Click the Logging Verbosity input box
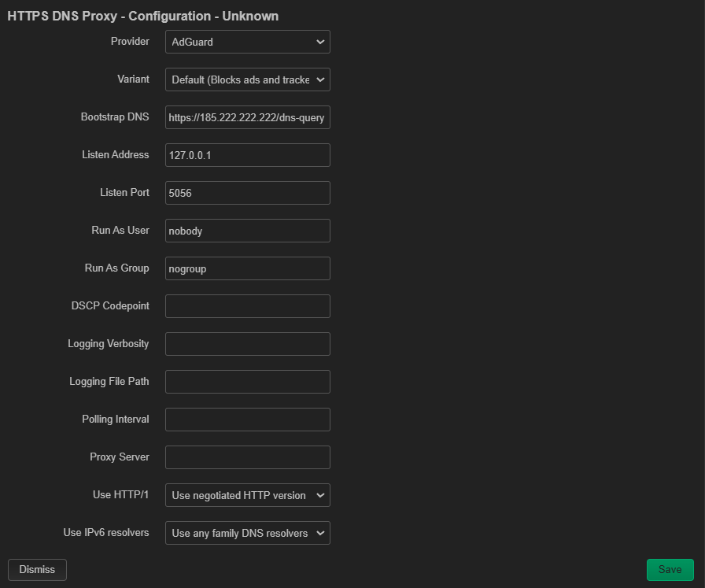The image size is (705, 588). [x=247, y=344]
